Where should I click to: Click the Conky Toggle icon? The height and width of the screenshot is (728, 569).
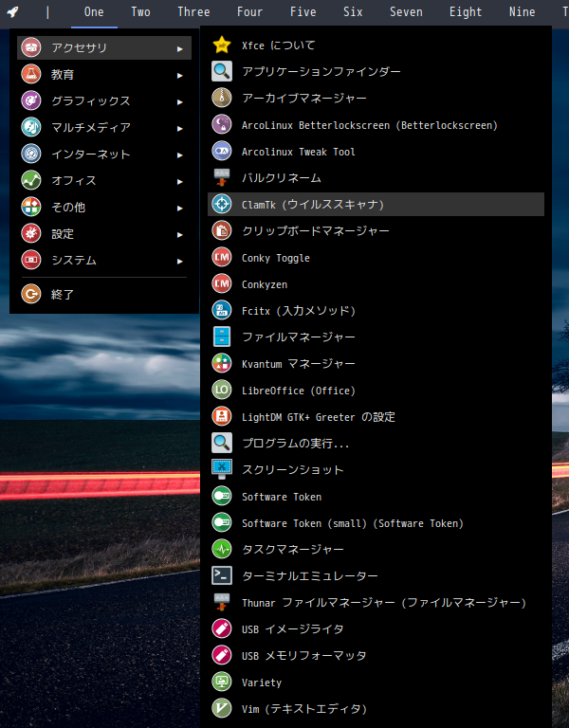[222, 257]
